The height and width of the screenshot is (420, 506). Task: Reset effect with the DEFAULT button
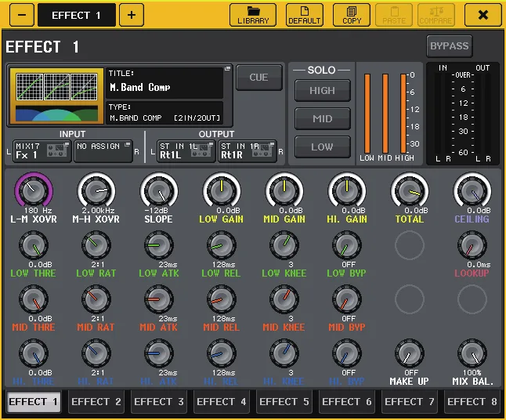pos(304,15)
